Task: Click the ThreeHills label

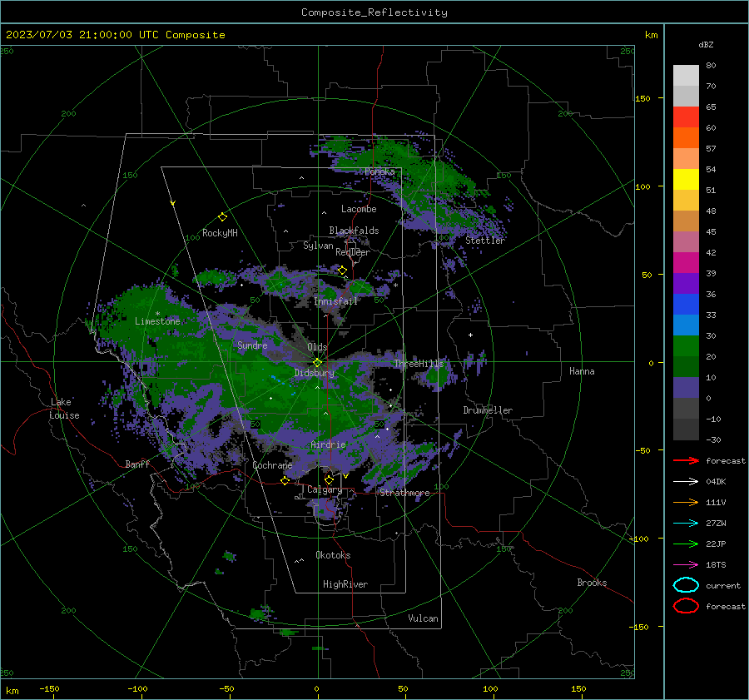Action: click(x=419, y=364)
